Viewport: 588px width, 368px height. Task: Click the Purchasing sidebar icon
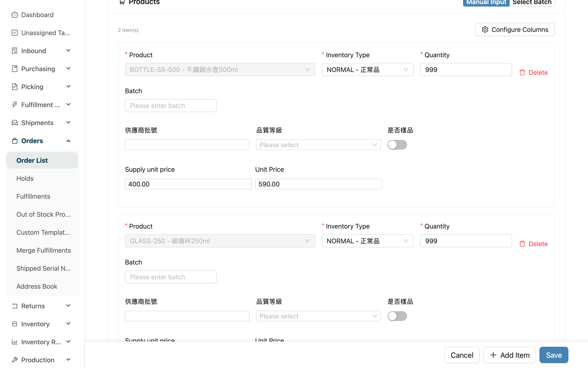14,69
